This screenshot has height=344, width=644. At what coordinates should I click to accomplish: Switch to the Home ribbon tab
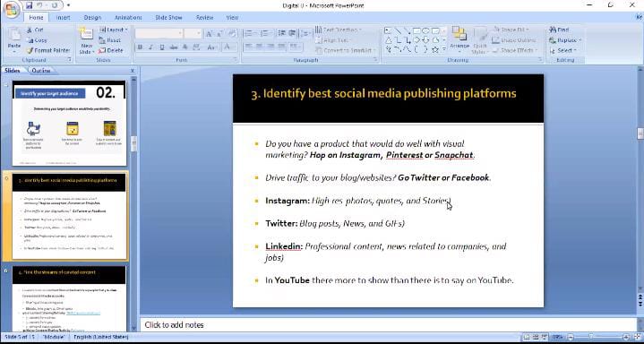pyautogui.click(x=36, y=18)
